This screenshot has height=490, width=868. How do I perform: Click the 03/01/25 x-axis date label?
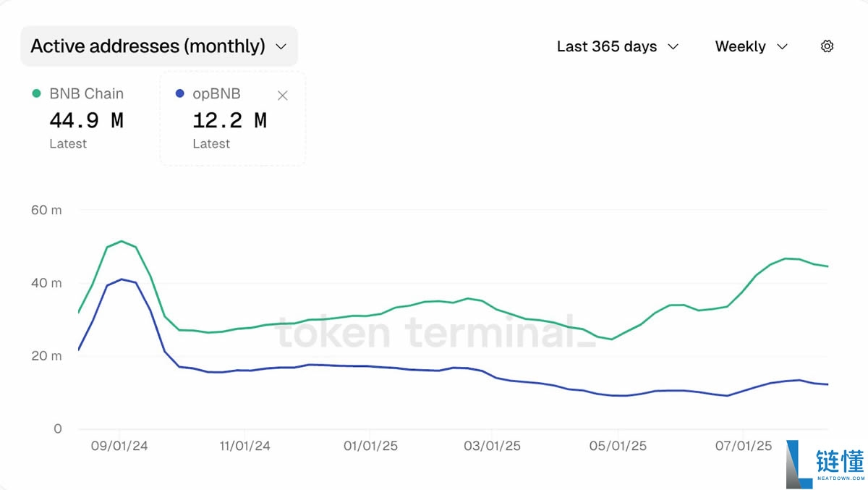[492, 446]
